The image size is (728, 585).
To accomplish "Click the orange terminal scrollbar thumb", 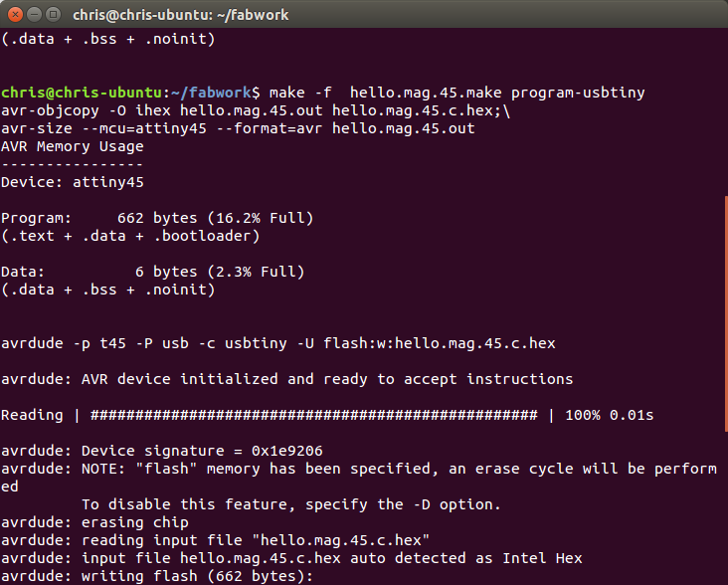I will [x=726, y=313].
